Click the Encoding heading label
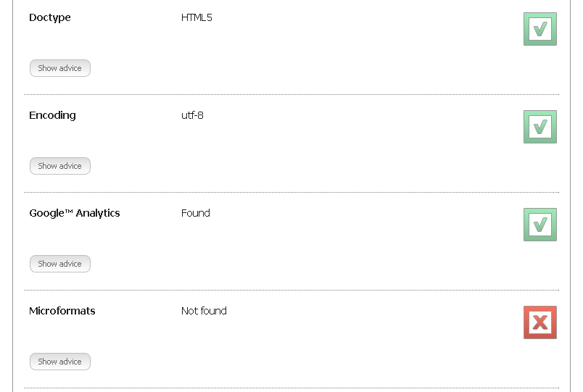583x392 pixels. tap(52, 115)
